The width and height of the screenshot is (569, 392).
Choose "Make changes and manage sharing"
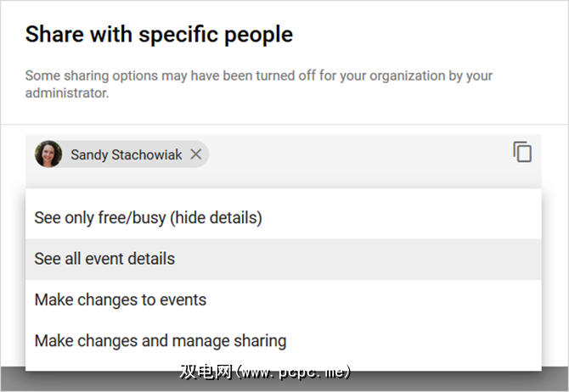coord(160,341)
